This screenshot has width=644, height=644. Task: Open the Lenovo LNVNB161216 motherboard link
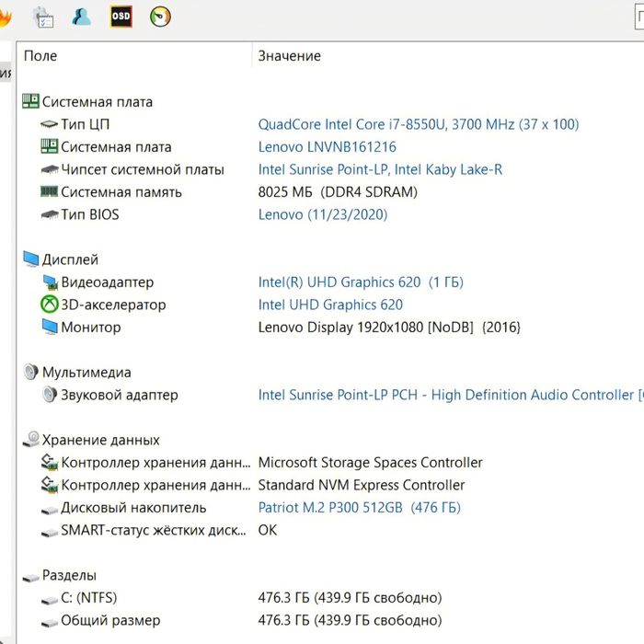click(328, 146)
